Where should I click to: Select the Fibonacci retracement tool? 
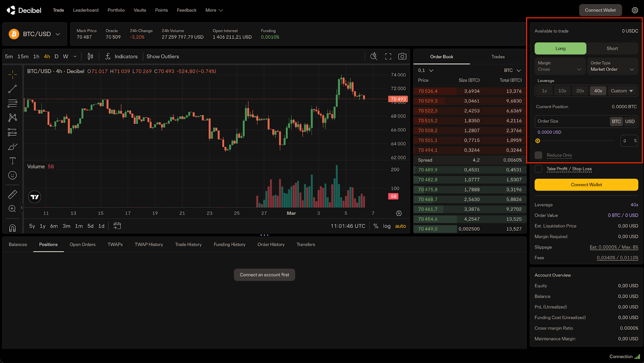(12, 103)
